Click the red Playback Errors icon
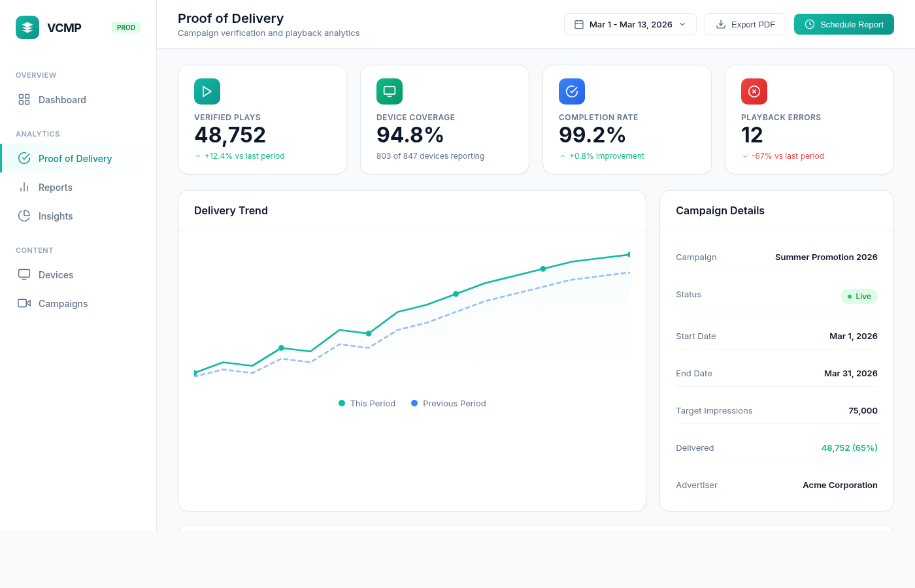 click(x=754, y=91)
